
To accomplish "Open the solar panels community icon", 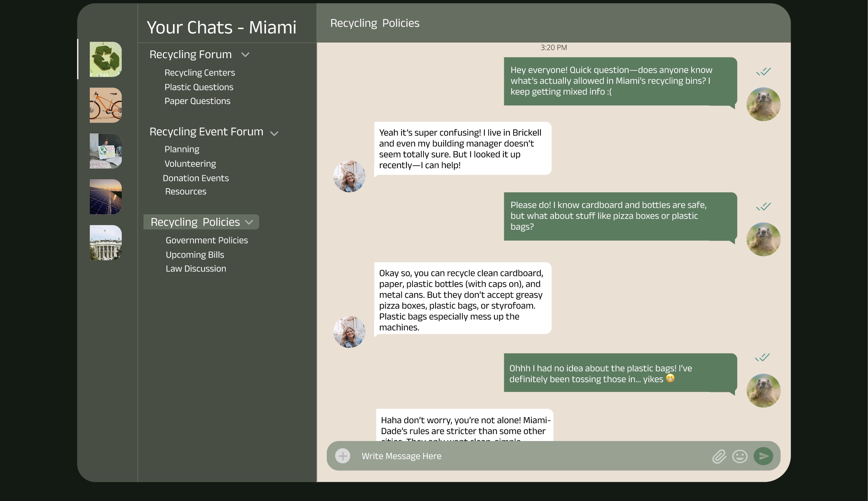I will pyautogui.click(x=105, y=197).
